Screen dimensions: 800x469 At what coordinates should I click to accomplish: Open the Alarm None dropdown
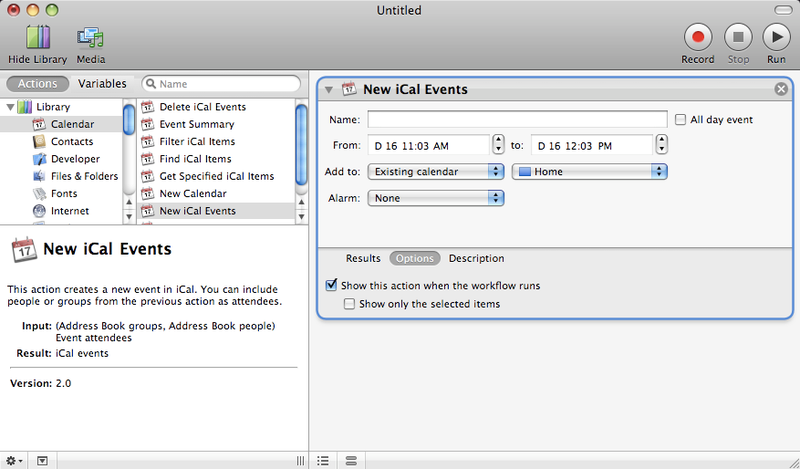point(436,198)
